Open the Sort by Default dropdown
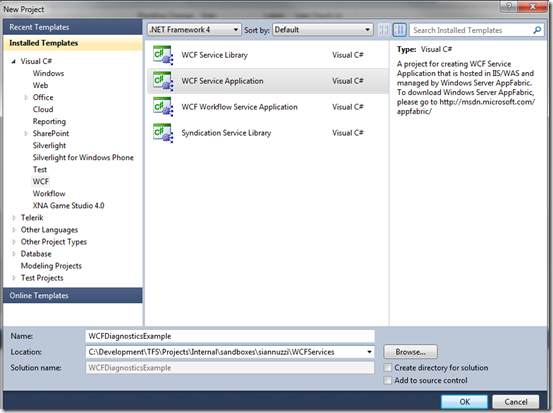553x413 pixels. click(323, 30)
